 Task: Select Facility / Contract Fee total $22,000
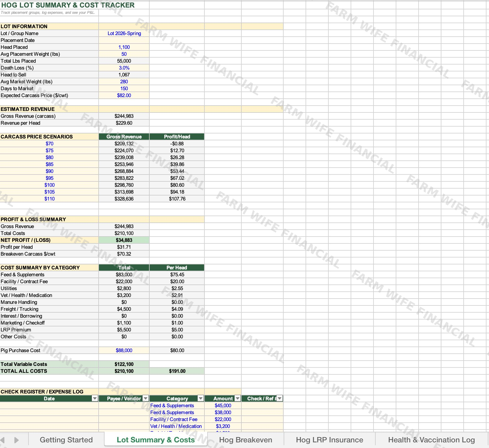(x=124, y=282)
